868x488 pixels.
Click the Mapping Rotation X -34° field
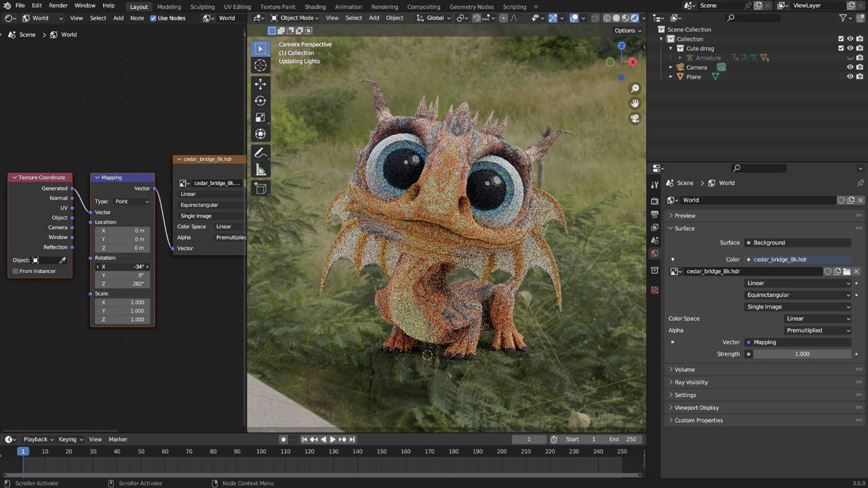coord(123,266)
